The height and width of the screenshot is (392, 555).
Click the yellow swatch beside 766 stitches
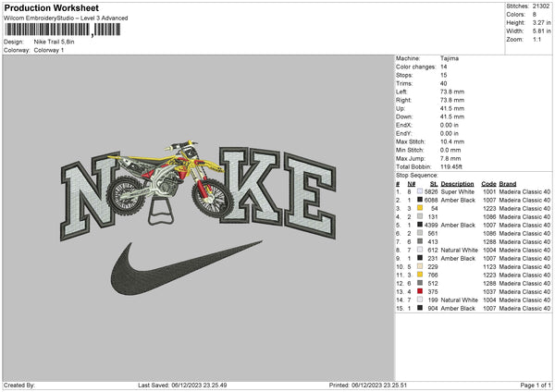(420, 275)
